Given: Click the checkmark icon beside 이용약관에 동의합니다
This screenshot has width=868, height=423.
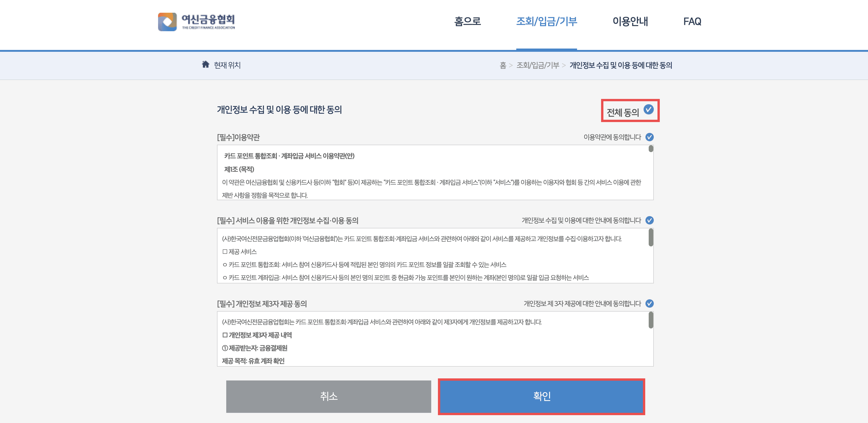Looking at the screenshot, I should pos(650,137).
